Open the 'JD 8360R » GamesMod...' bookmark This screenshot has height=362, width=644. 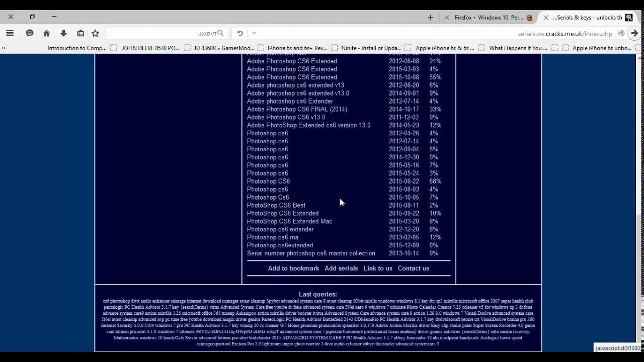pyautogui.click(x=224, y=48)
